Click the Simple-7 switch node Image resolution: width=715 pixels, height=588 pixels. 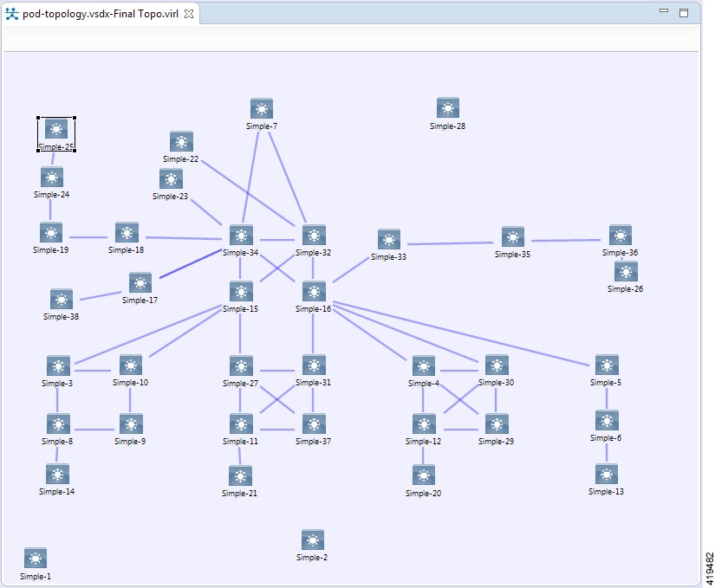click(x=262, y=107)
